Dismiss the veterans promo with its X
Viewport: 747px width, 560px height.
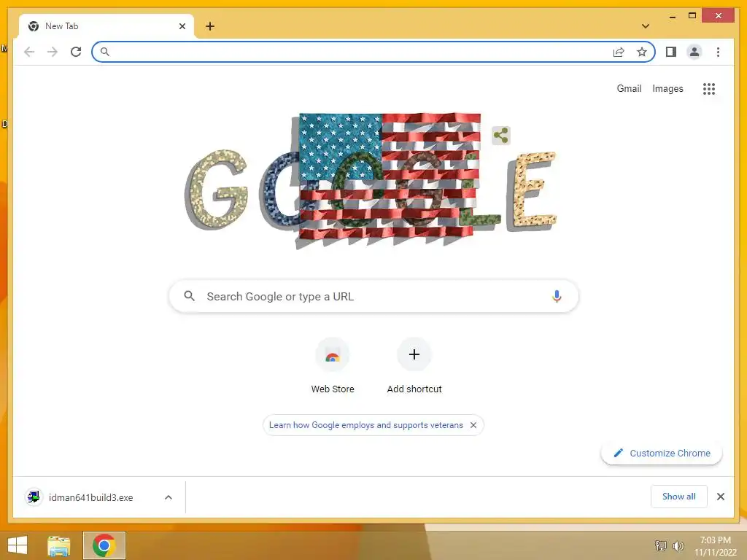tap(473, 425)
